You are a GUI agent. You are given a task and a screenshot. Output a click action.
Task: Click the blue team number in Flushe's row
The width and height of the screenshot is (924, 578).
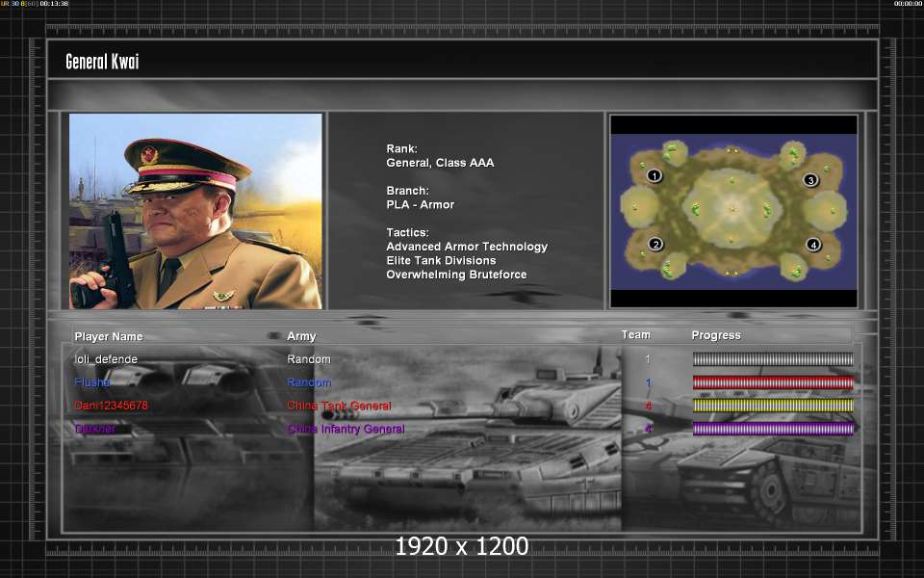coord(648,382)
